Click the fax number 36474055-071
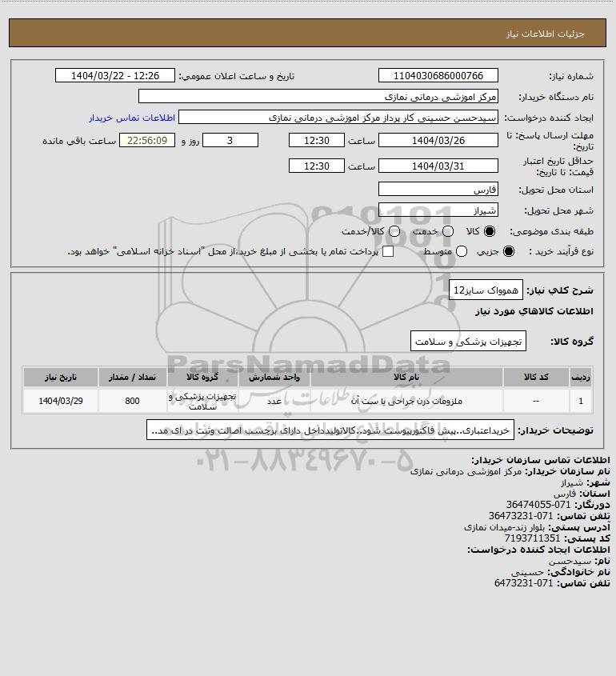Screen dimensions: 616x676 pyautogui.click(x=538, y=505)
